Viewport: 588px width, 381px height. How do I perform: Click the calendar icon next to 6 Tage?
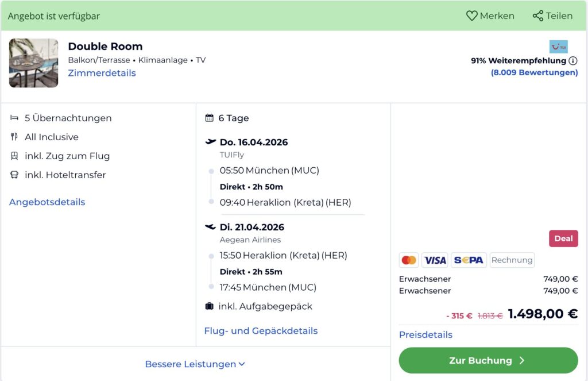[x=209, y=118]
